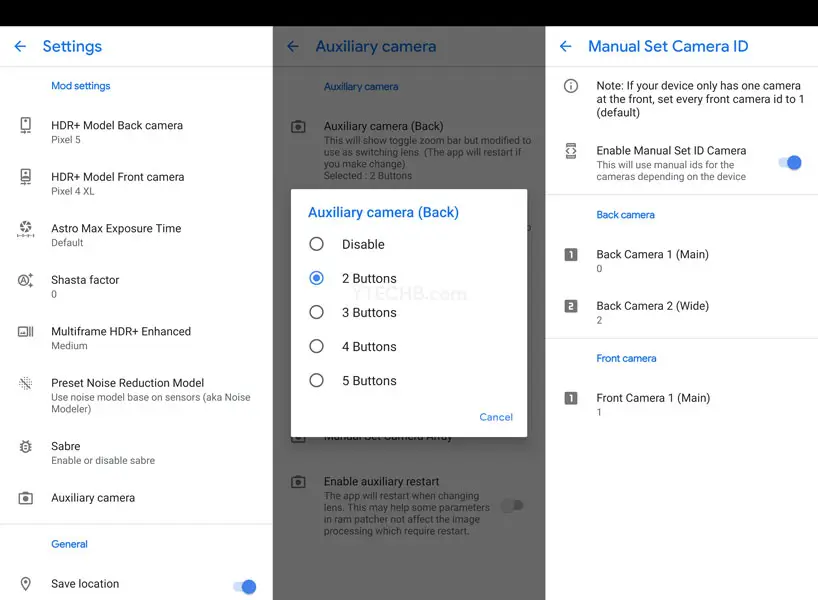The image size is (818, 600).
Task: Tap the Sabre setting icon
Action: (x=26, y=447)
